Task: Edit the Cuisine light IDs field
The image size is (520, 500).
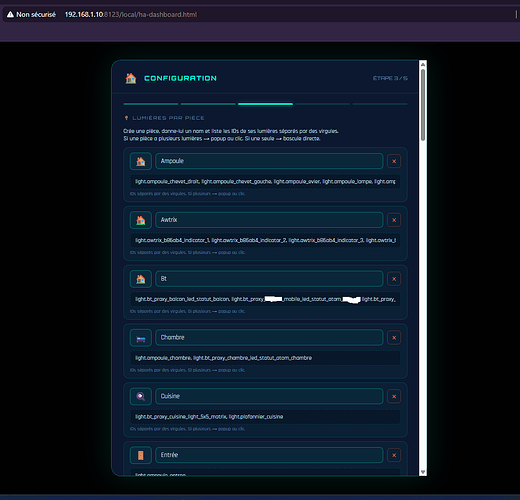Action: [265, 417]
